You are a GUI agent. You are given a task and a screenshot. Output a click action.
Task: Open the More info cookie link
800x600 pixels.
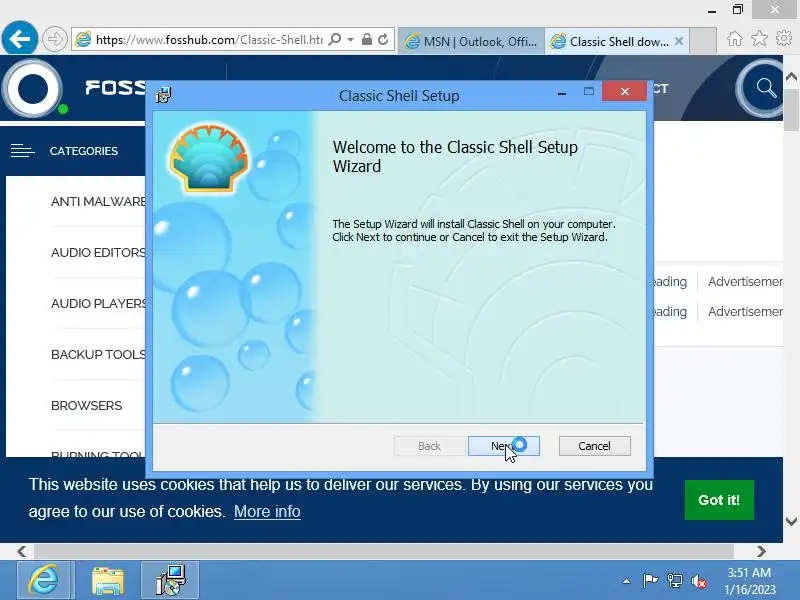point(267,511)
